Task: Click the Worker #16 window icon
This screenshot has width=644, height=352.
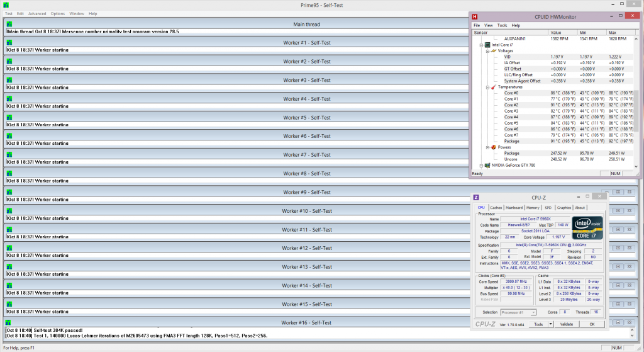Action: click(x=9, y=323)
